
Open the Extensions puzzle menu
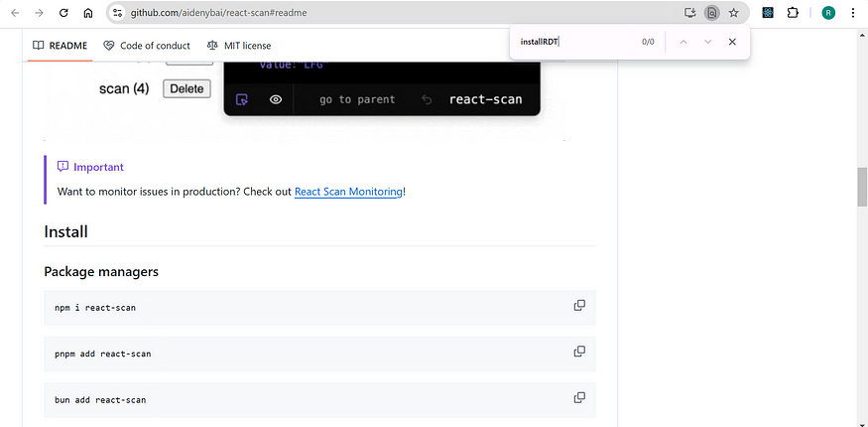click(793, 13)
